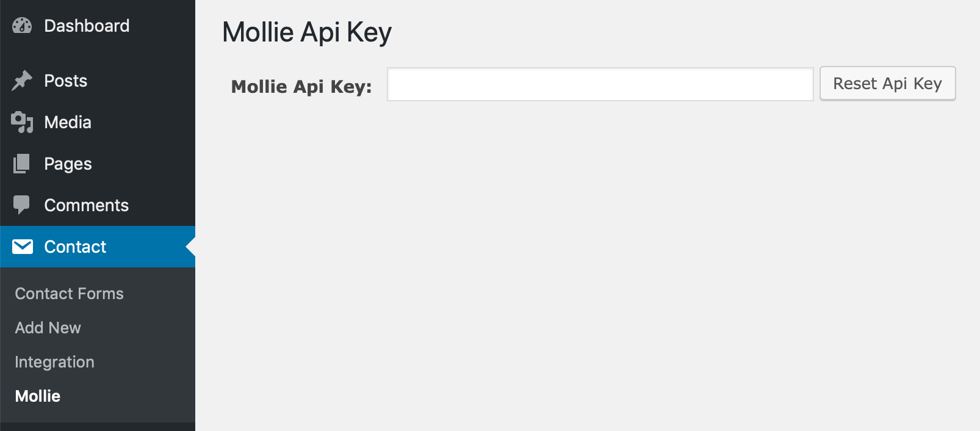Choose Add New under Contact
The width and height of the screenshot is (980, 431).
(x=48, y=328)
